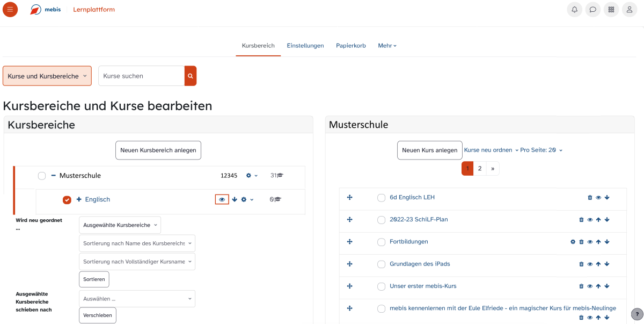The image size is (644, 324).
Task: Open the messages chat icon
Action: (592, 10)
